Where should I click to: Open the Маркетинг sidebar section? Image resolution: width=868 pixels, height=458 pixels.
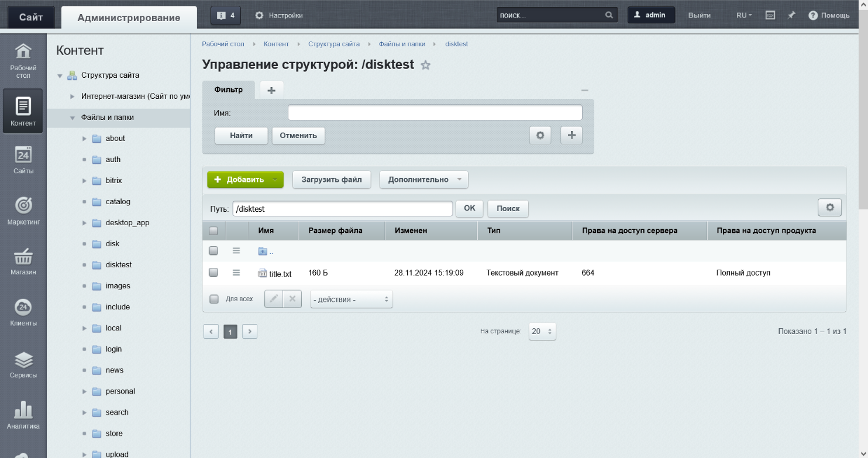coord(23,211)
